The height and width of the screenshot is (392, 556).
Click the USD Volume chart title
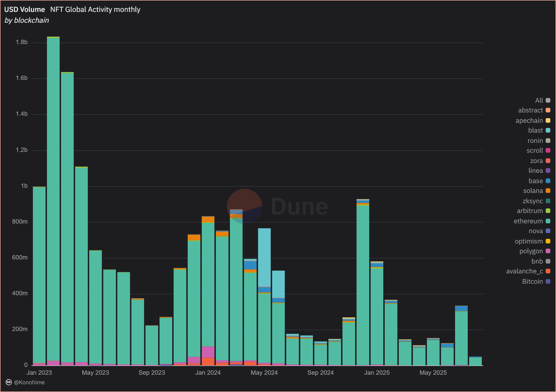pyautogui.click(x=25, y=9)
